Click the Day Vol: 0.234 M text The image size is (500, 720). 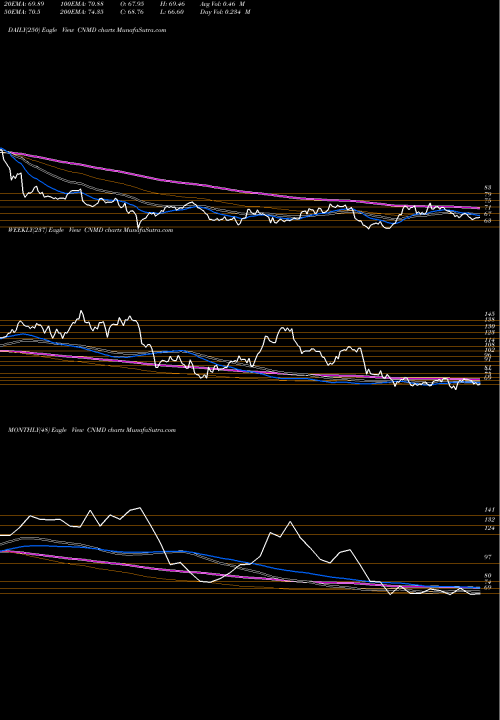click(225, 12)
